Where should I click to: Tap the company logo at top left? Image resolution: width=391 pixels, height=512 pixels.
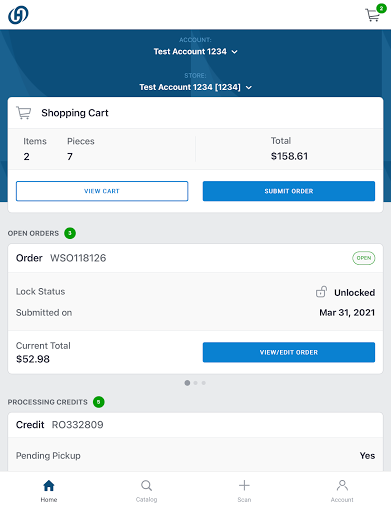[x=18, y=15]
